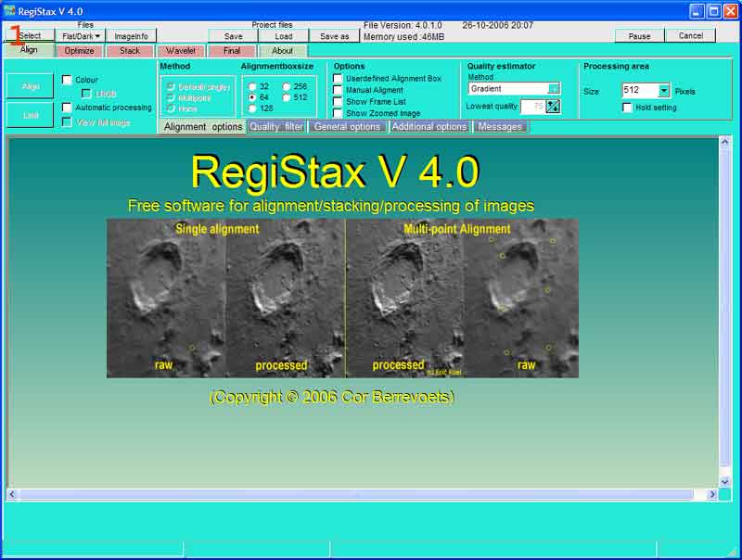Click the horizontal scrollbar left arrow

12,494
